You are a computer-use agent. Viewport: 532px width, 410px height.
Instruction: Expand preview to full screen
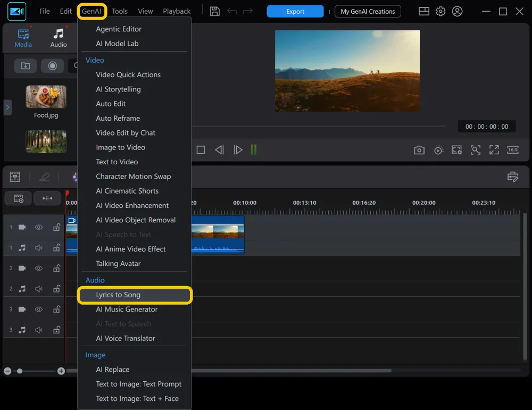pos(494,150)
